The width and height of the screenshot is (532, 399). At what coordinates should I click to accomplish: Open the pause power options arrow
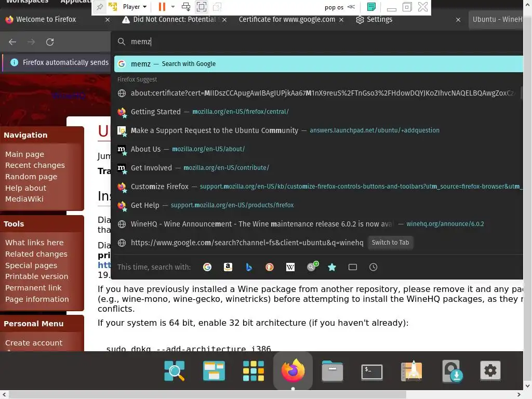[x=172, y=6]
